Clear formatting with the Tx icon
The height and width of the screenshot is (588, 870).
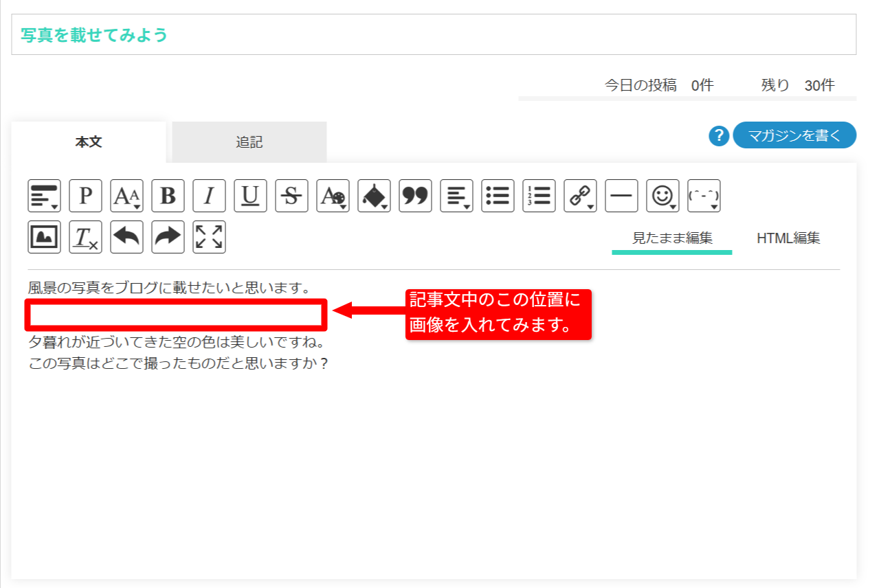[x=86, y=237]
